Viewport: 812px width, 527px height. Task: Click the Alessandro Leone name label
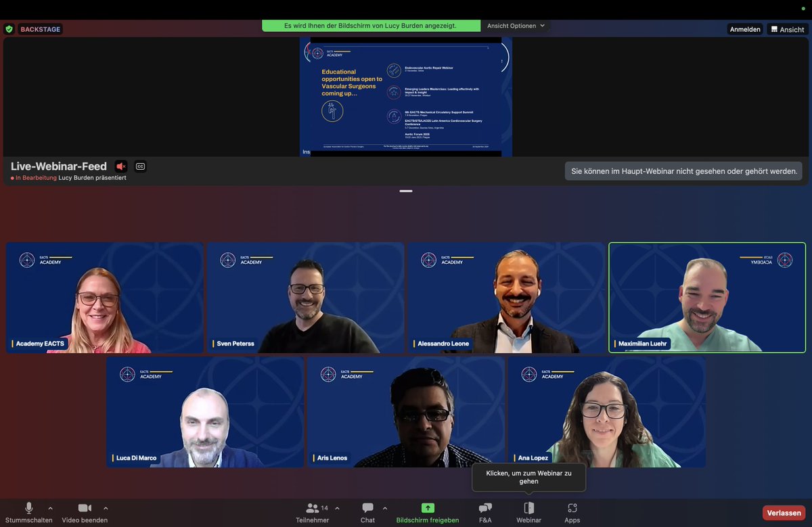pos(443,344)
